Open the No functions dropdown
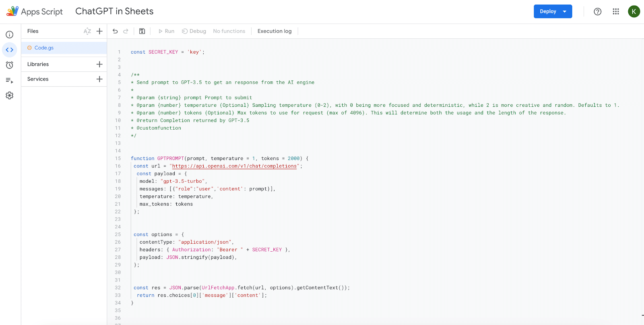This screenshot has width=644, height=325. click(229, 31)
